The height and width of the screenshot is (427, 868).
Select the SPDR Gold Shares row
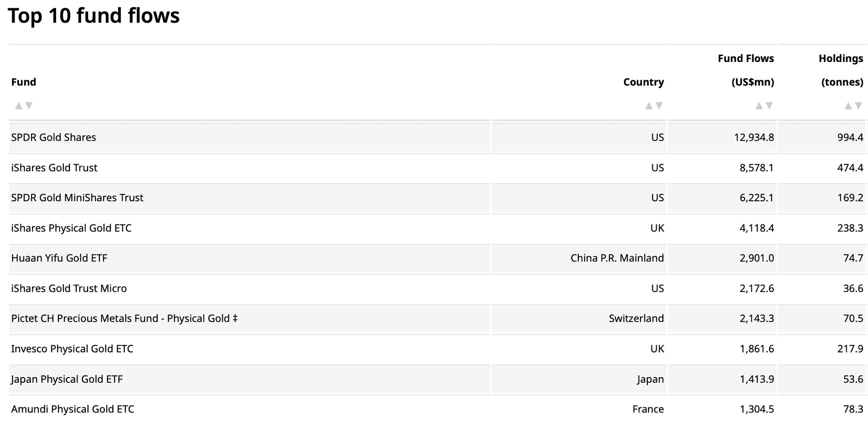tap(54, 138)
